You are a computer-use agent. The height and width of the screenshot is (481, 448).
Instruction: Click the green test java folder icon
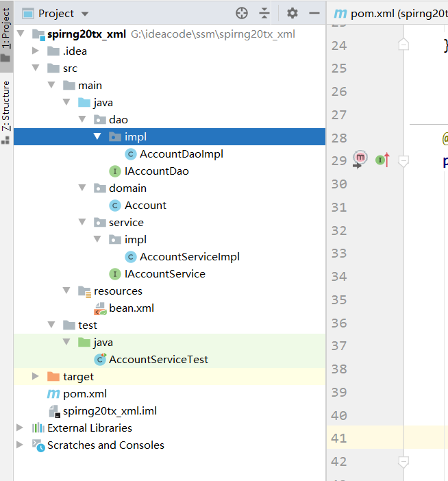click(84, 342)
